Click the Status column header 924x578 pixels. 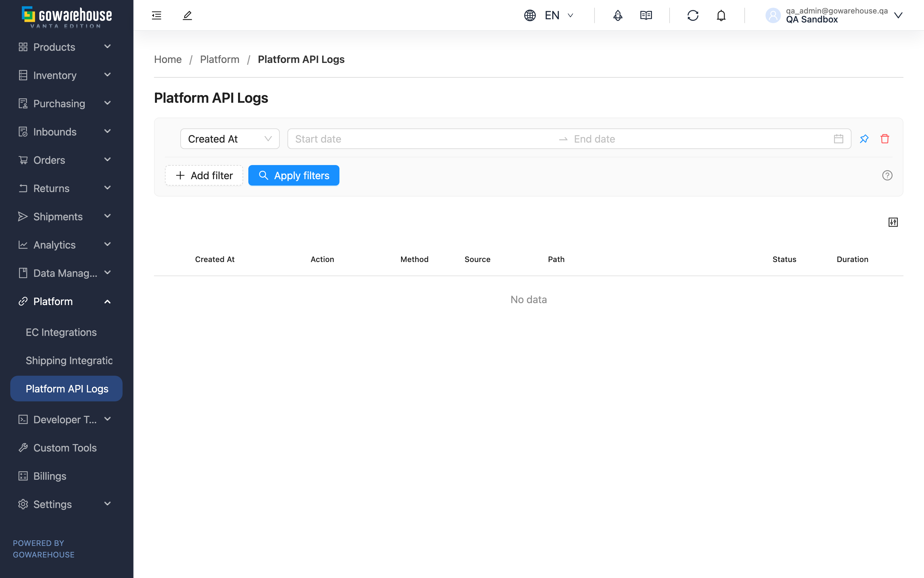pos(784,259)
